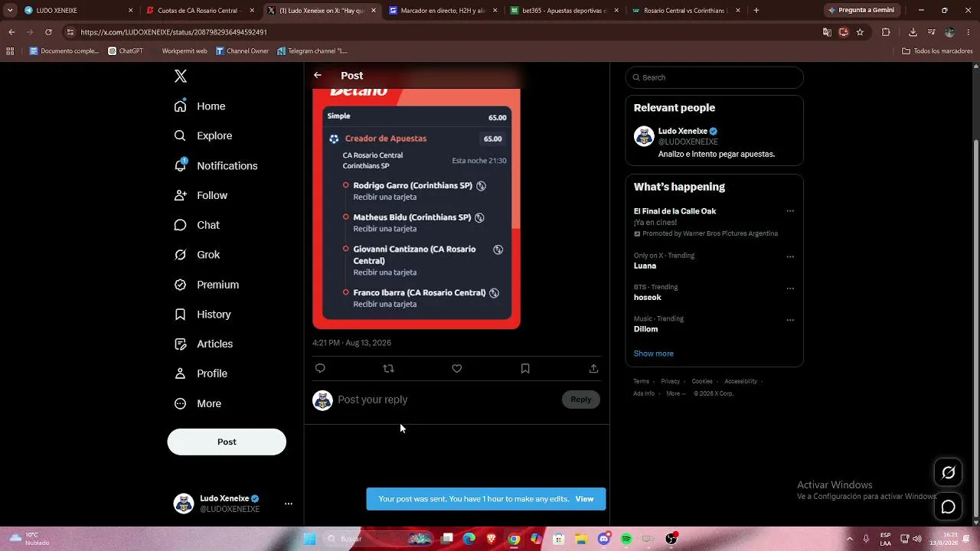Open the Follow page
The image size is (980, 551).
tap(201, 195)
